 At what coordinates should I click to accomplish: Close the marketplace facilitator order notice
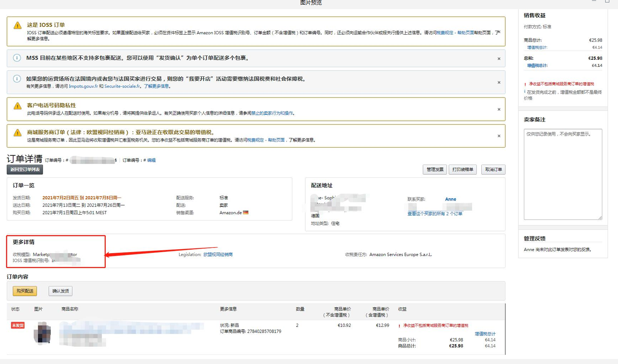(499, 136)
